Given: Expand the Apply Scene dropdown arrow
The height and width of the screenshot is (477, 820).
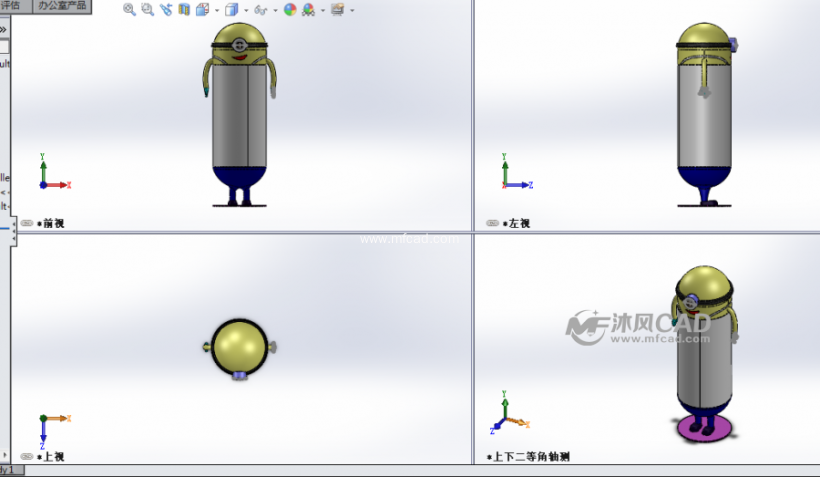Looking at the screenshot, I should pos(323,10).
